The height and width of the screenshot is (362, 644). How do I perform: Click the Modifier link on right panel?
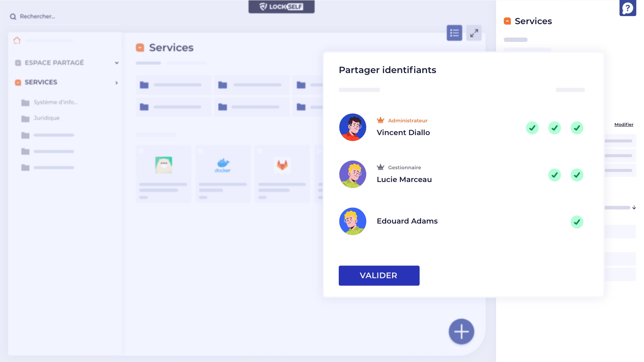[x=624, y=125]
